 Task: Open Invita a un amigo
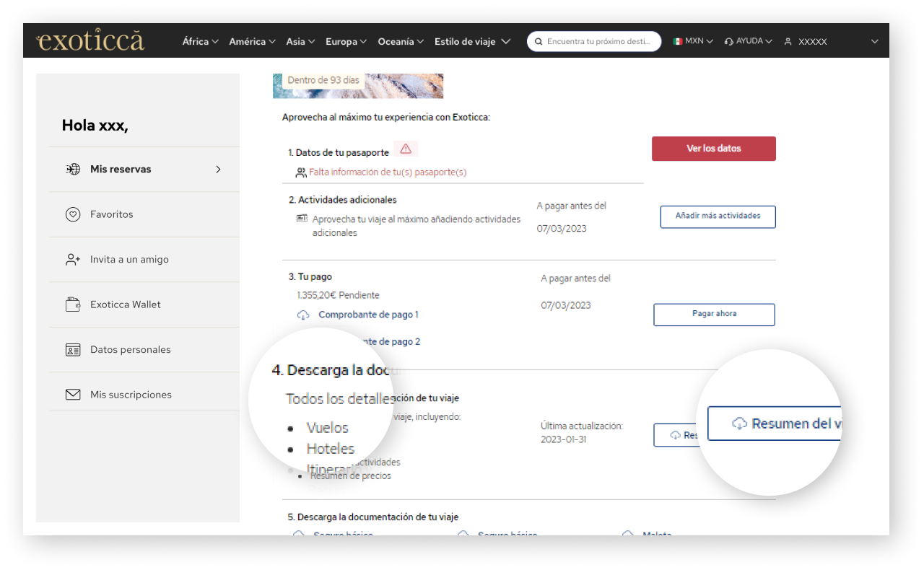coord(144,260)
